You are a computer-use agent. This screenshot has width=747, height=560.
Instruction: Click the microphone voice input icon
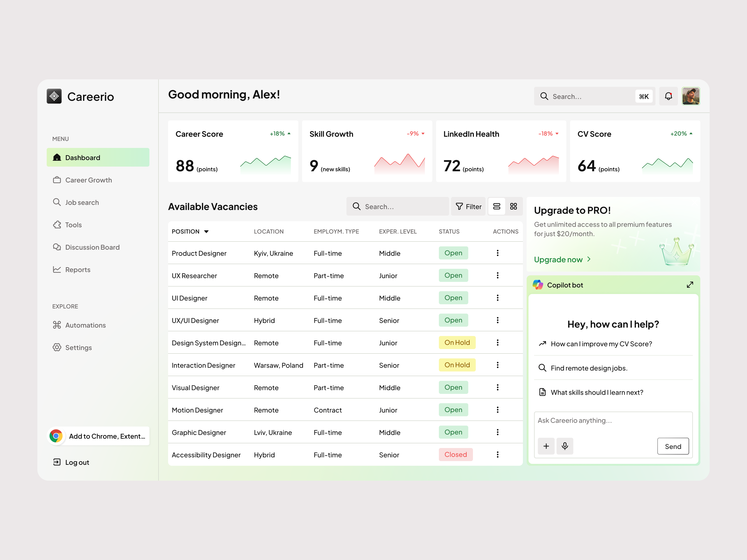coord(565,446)
